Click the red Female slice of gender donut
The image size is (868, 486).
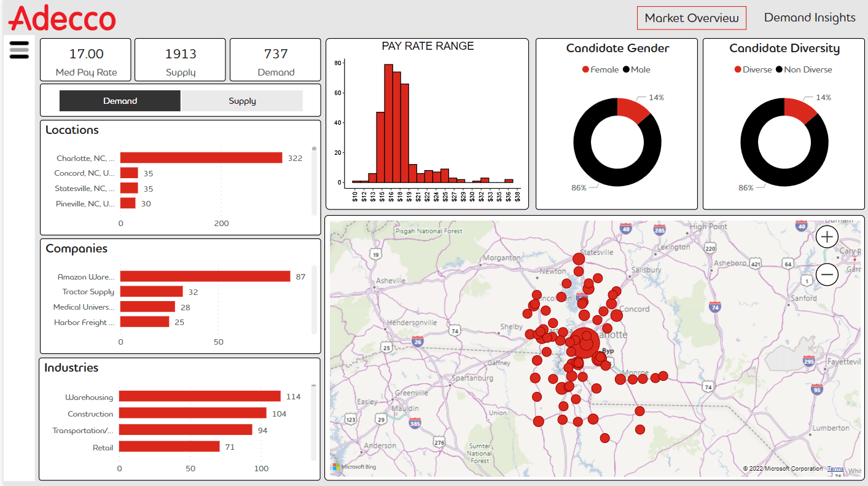coord(633,109)
